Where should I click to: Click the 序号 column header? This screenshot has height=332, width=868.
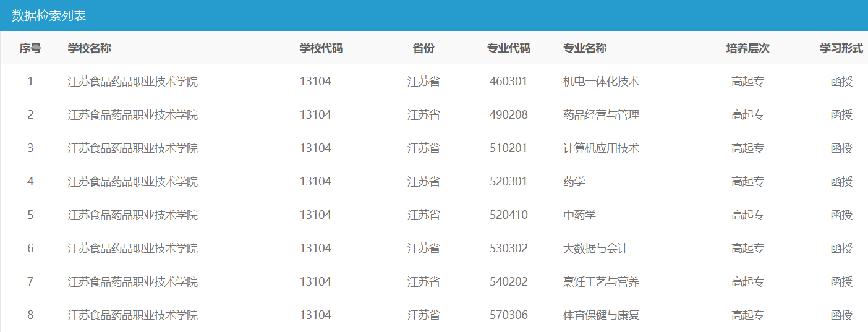30,48
